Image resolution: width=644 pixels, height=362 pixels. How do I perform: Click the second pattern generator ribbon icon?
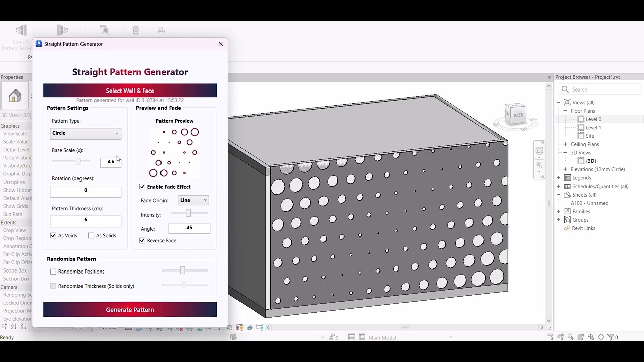click(x=62, y=30)
